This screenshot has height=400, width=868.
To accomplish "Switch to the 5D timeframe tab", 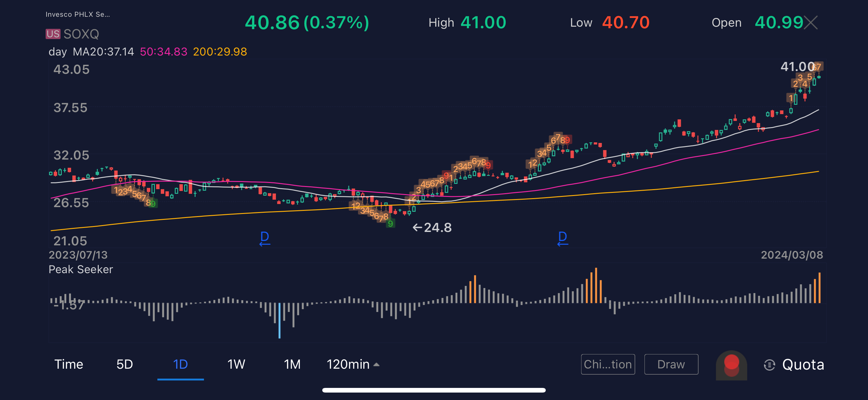I will pyautogui.click(x=124, y=364).
